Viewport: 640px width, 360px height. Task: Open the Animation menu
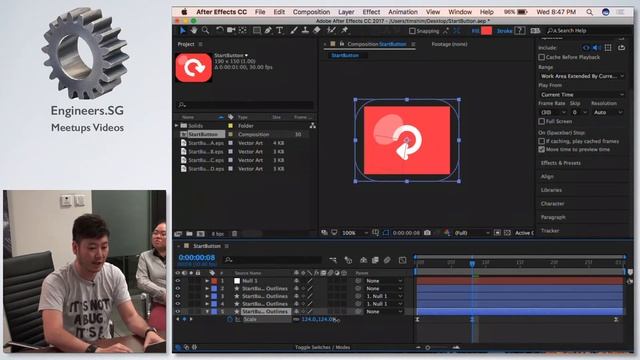coord(403,12)
